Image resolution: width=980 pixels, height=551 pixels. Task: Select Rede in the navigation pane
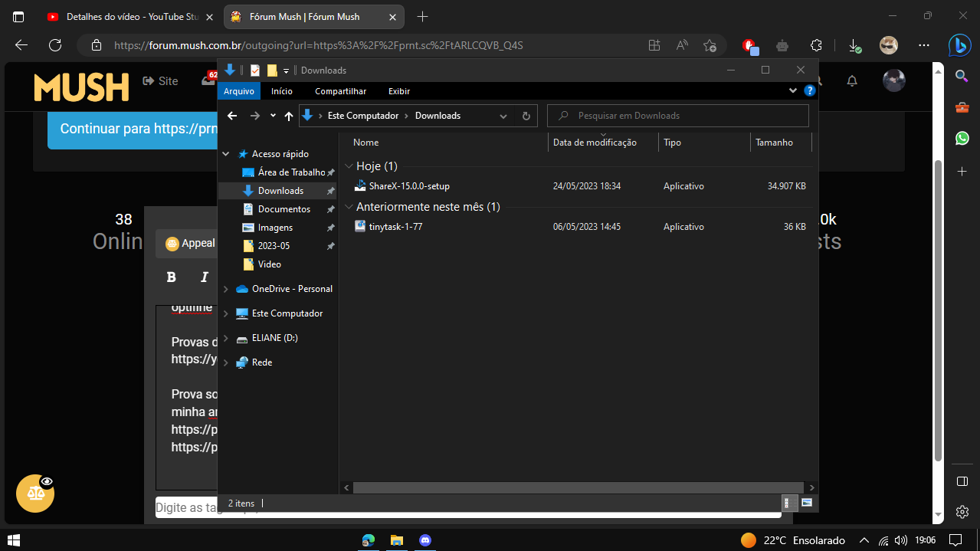[x=261, y=362]
